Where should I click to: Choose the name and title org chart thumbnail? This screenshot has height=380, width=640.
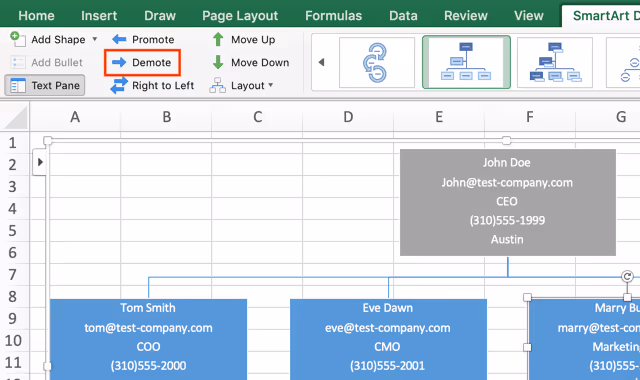(x=555, y=62)
